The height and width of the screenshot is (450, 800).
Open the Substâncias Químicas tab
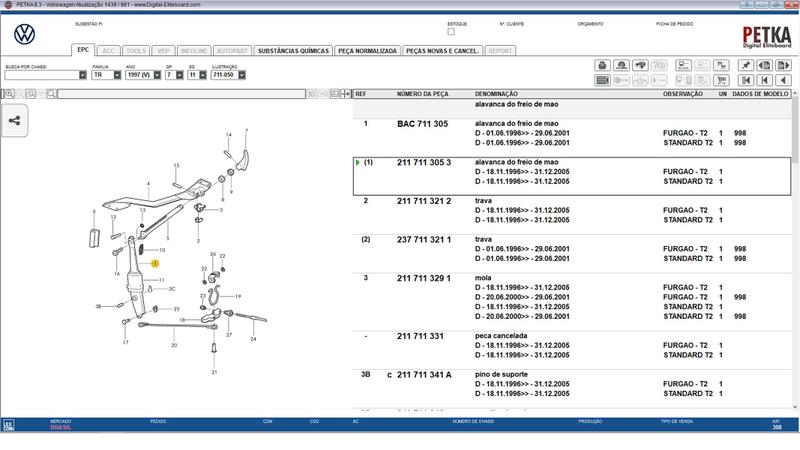(x=293, y=51)
